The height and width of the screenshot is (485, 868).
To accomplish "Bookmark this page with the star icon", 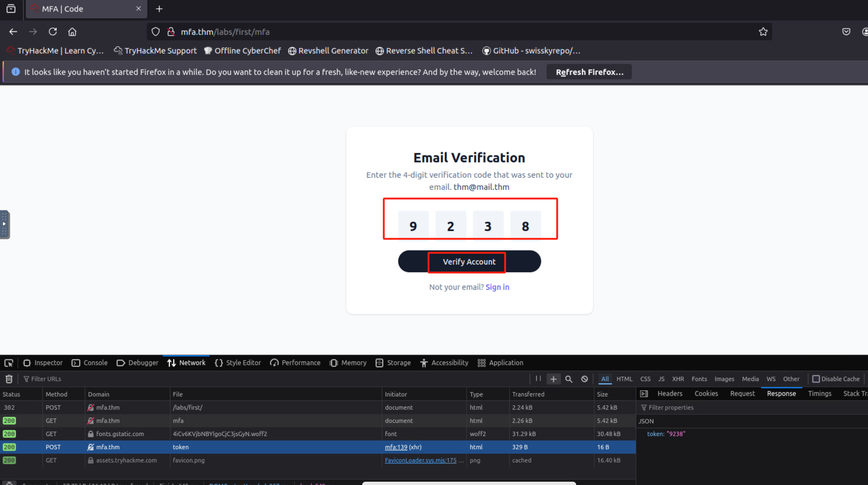I will (763, 32).
